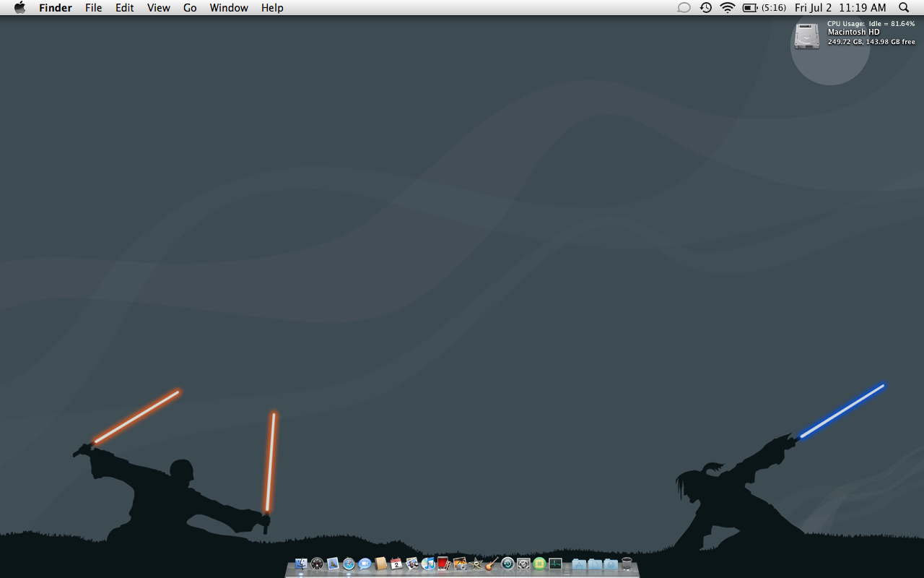924x578 pixels.
Task: Open iCal calendar icon in Dock
Action: click(x=396, y=564)
